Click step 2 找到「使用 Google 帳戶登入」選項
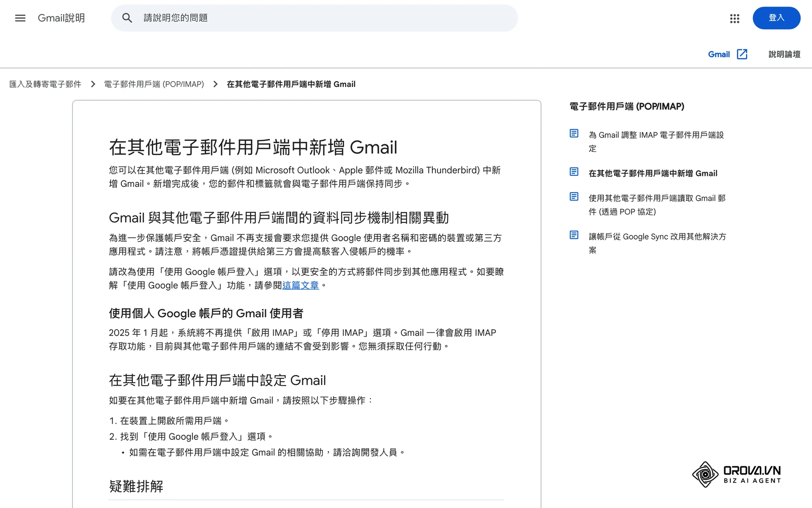The height and width of the screenshot is (508, 812). tap(197, 436)
